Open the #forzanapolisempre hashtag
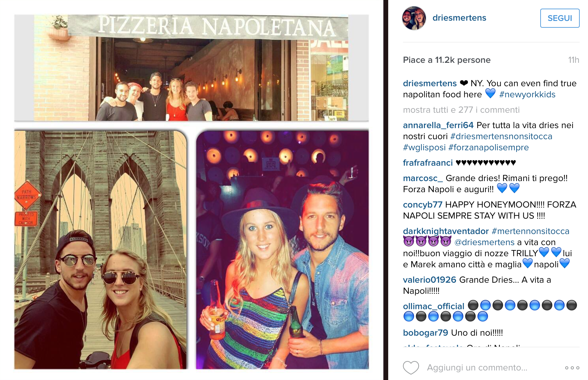588x380 pixels. 489,148
